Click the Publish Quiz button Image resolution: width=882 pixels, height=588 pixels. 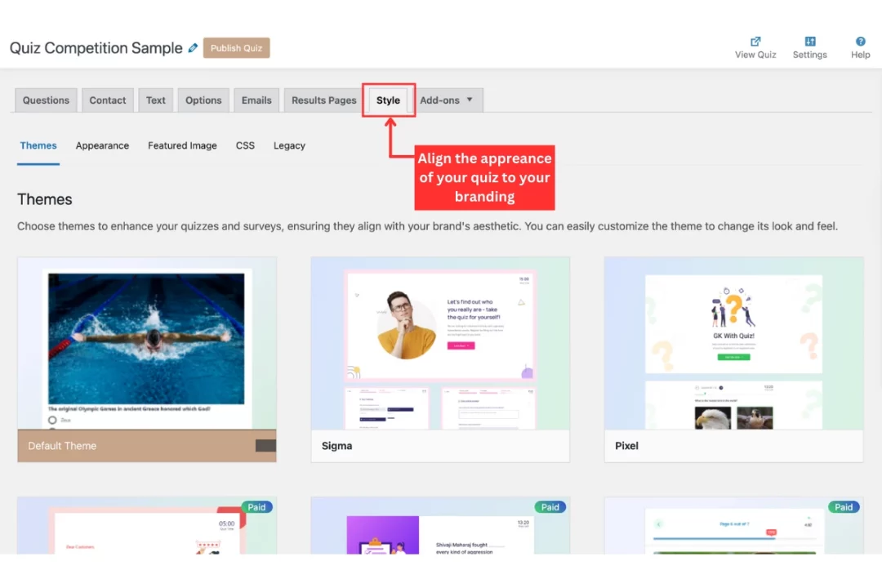point(236,48)
